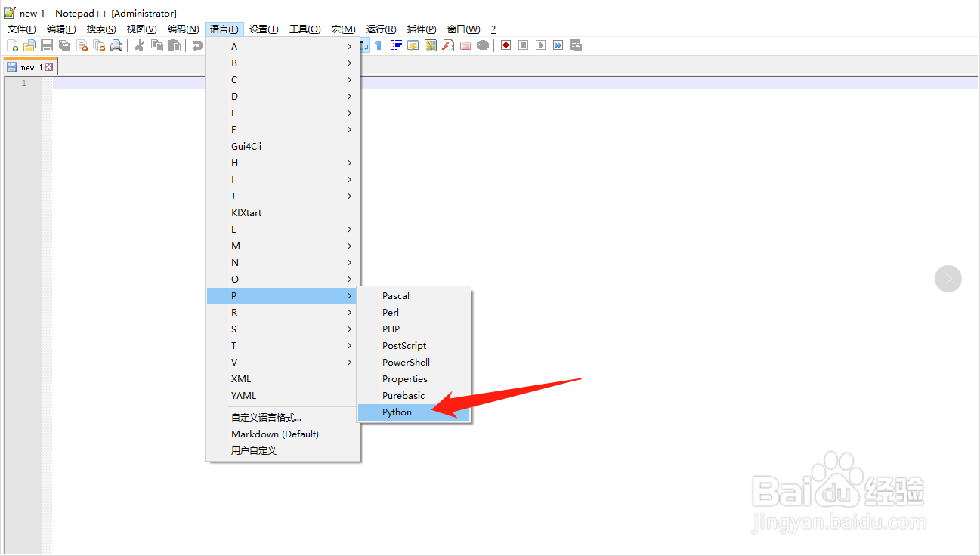Open the ? help menu
The width and height of the screenshot is (980, 556).
click(493, 29)
